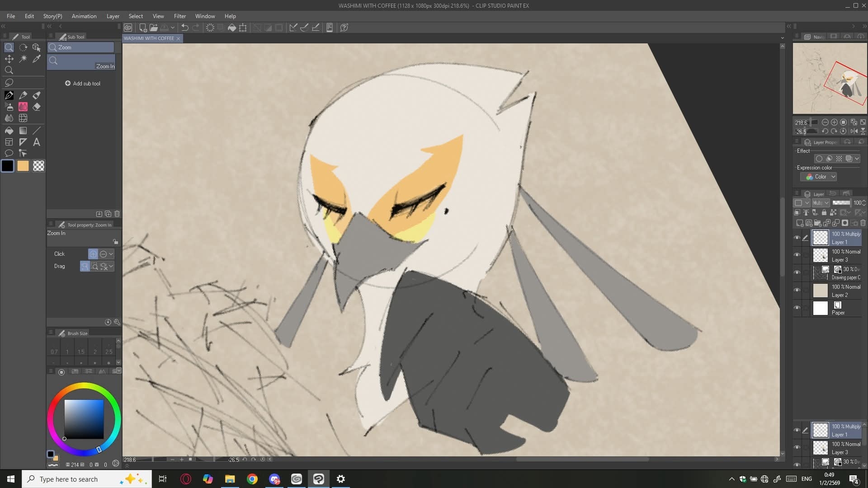Click the Undo arrow in command bar
868x488 pixels.
tap(185, 28)
